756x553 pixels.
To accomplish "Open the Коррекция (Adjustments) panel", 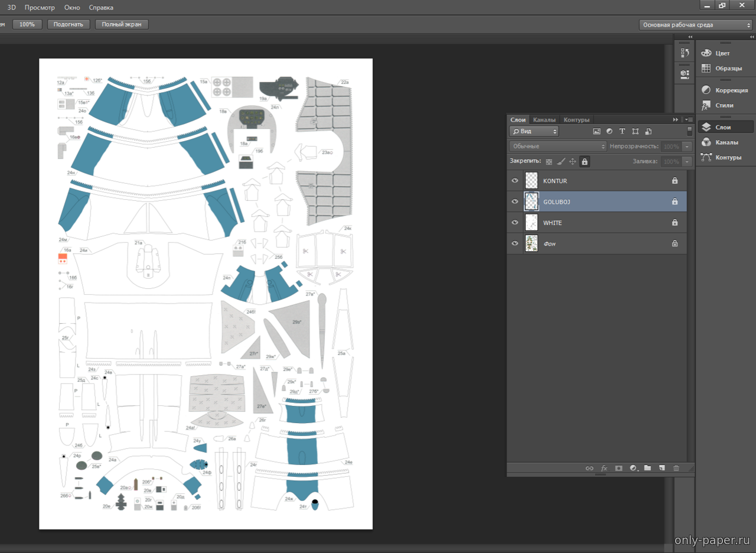I will point(724,90).
